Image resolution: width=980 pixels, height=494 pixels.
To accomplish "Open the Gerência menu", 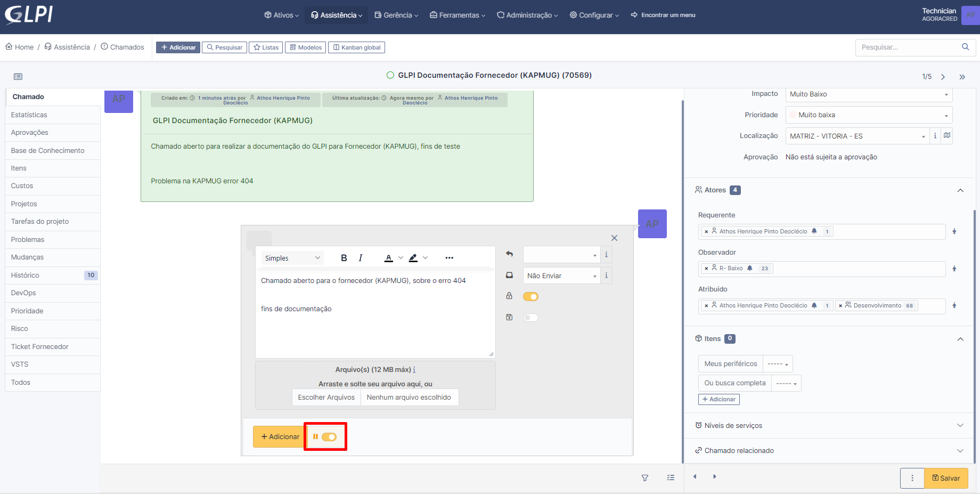I will (x=396, y=15).
